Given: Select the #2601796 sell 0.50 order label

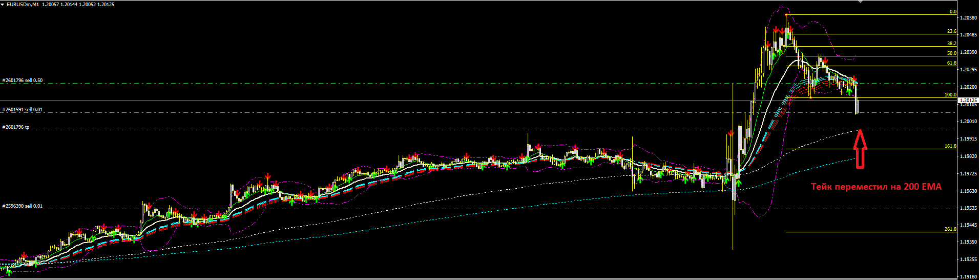Looking at the screenshot, I should [23, 81].
